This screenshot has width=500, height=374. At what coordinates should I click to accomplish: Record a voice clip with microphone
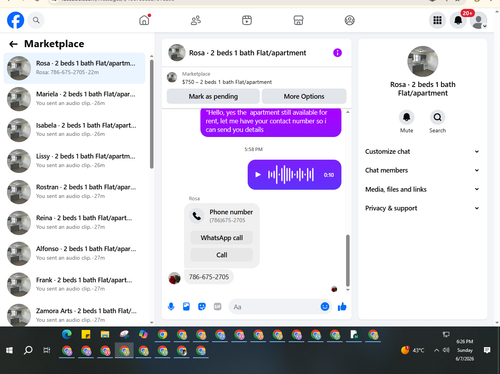click(171, 307)
